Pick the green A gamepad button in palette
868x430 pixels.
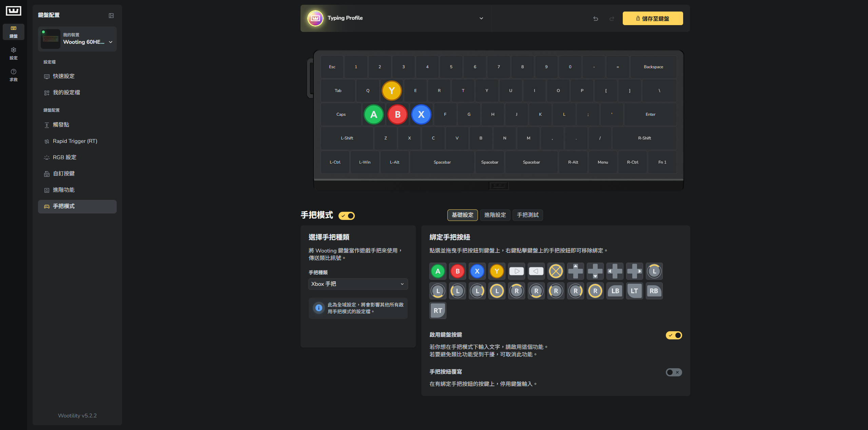(438, 271)
